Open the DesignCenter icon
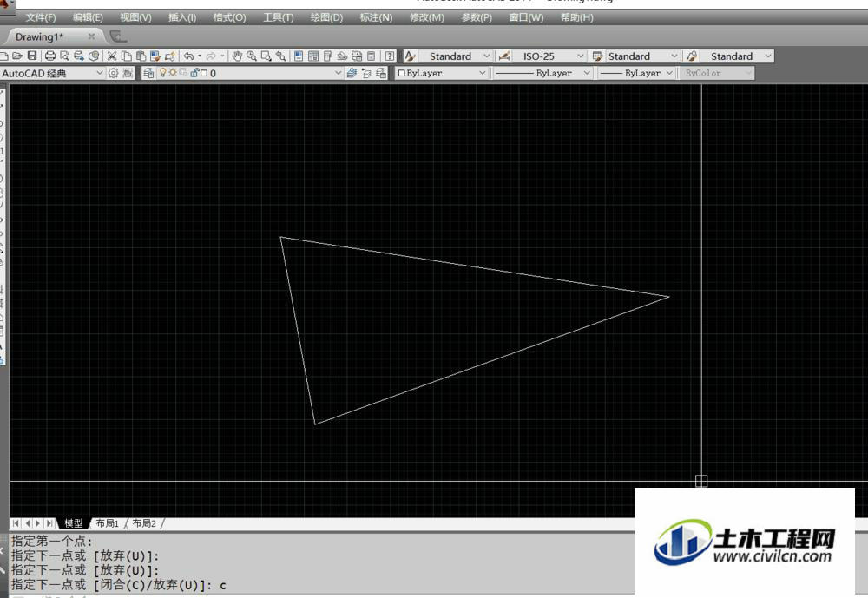Viewport: 868px width, 598px height. click(313, 56)
